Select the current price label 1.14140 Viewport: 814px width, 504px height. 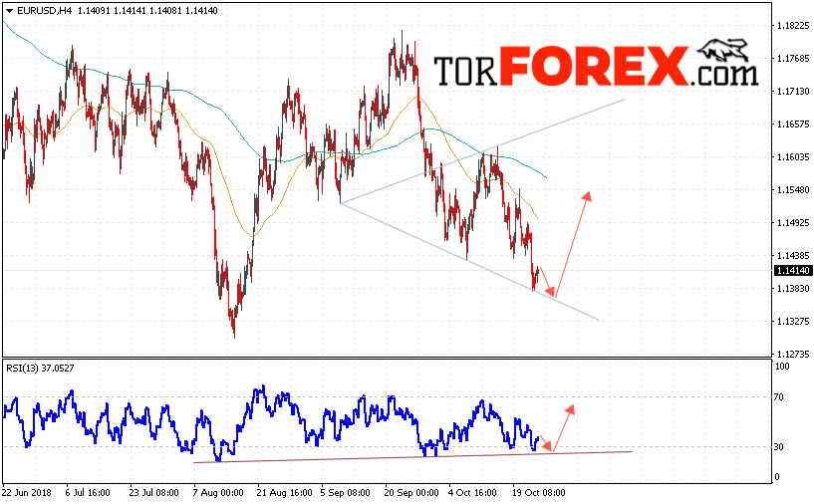(793, 270)
